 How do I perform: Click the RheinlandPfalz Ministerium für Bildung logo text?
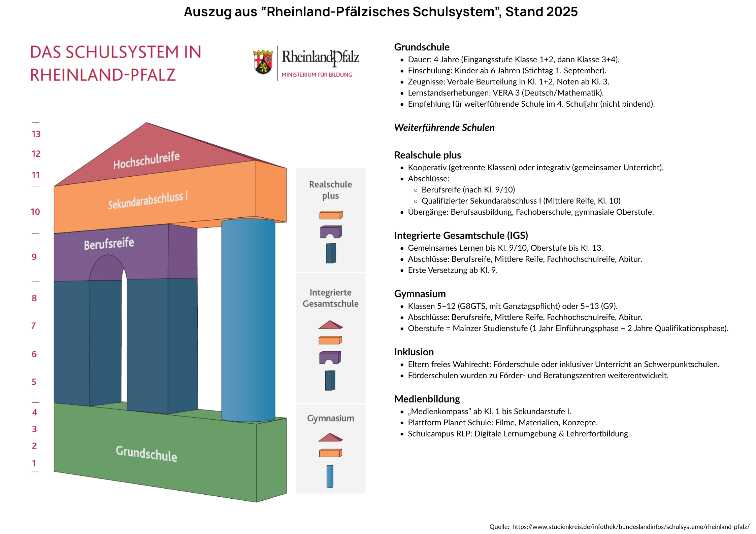320,63
